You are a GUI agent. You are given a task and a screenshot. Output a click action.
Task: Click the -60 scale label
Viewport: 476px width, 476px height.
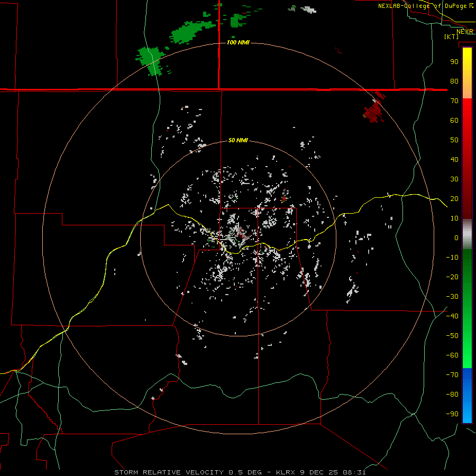pos(452,355)
